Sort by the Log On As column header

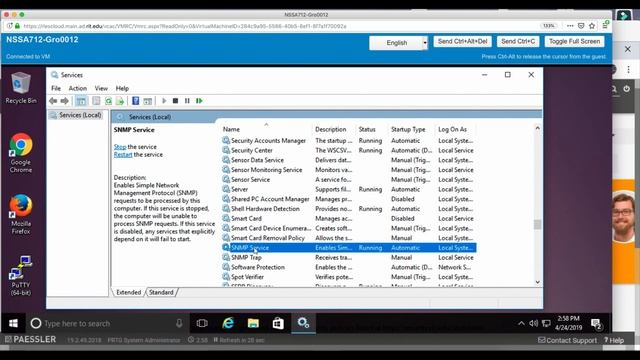pos(452,129)
